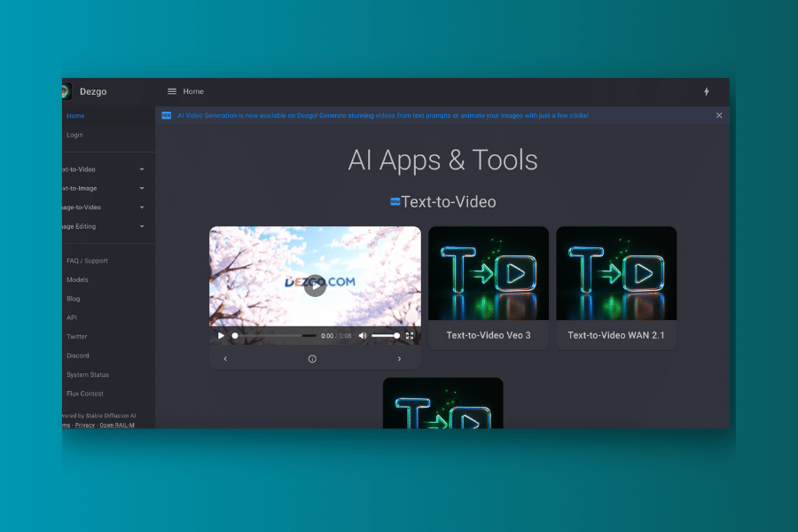The height and width of the screenshot is (532, 798).
Task: Click the Text-to-Video section heading
Action: coord(449,202)
